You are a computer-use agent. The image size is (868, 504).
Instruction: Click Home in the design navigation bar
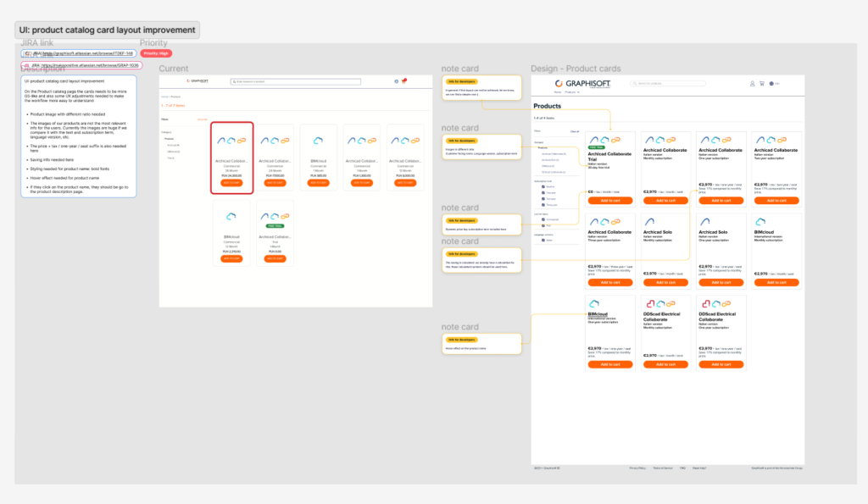point(558,91)
